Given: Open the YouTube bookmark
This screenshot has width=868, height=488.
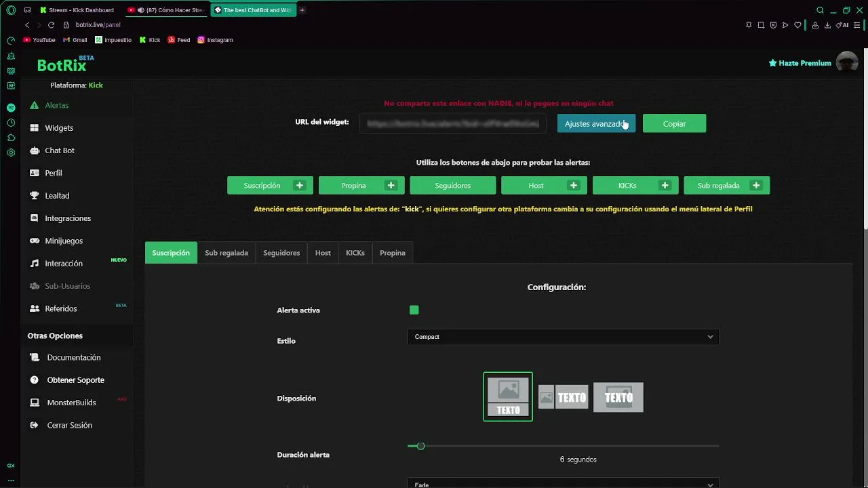Looking at the screenshot, I should pyautogui.click(x=39, y=40).
